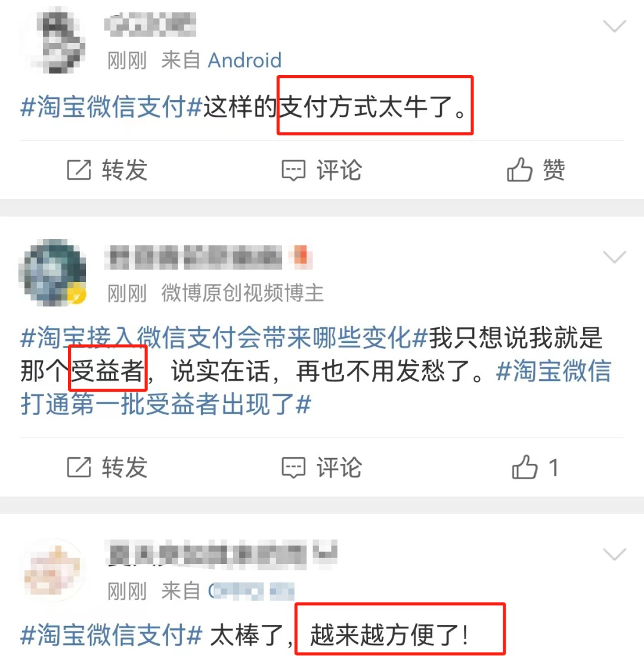The width and height of the screenshot is (644, 657).
Task: Repost the second post via 转发 icon
Action: [x=107, y=467]
